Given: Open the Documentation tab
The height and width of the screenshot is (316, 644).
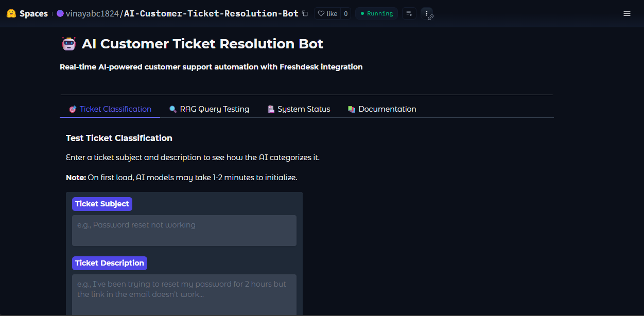Looking at the screenshot, I should pos(382,109).
